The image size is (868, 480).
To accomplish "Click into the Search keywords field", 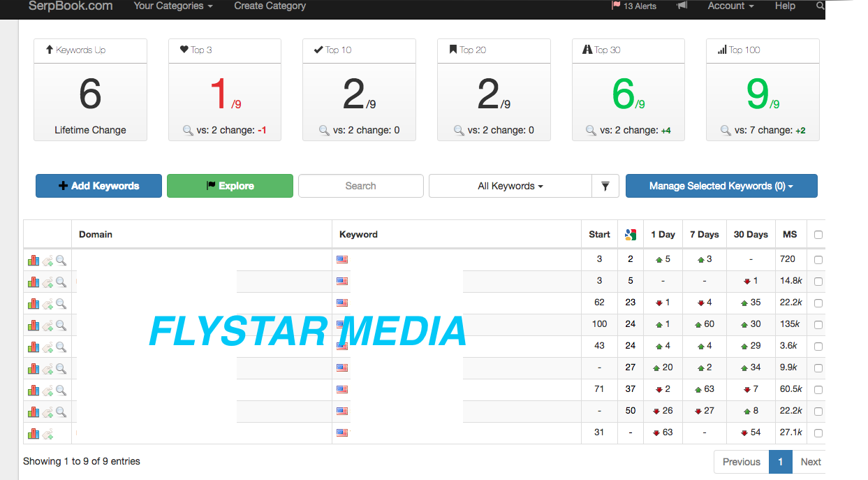I will point(361,186).
